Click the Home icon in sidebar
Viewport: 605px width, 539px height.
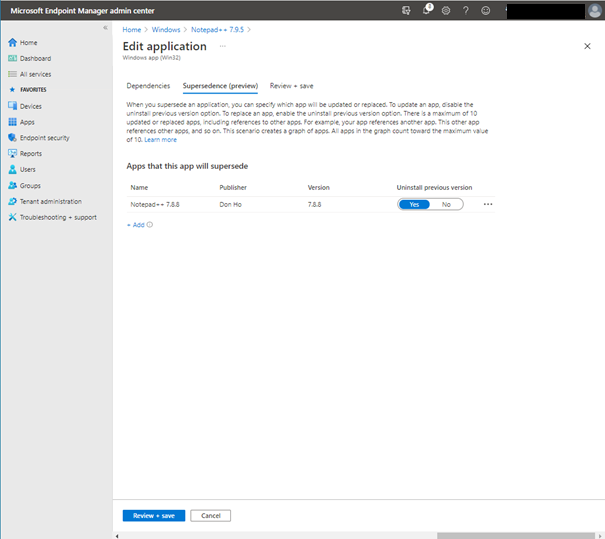click(x=12, y=42)
